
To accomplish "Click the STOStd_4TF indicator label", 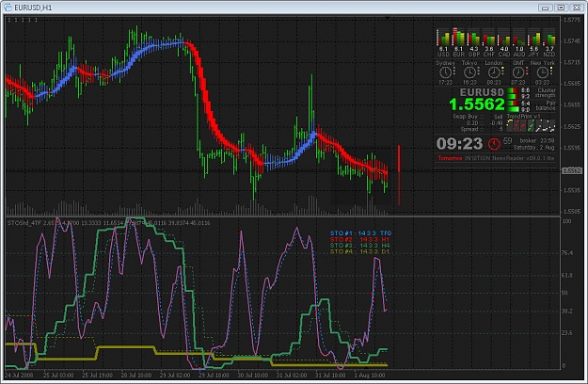I will tap(24, 223).
